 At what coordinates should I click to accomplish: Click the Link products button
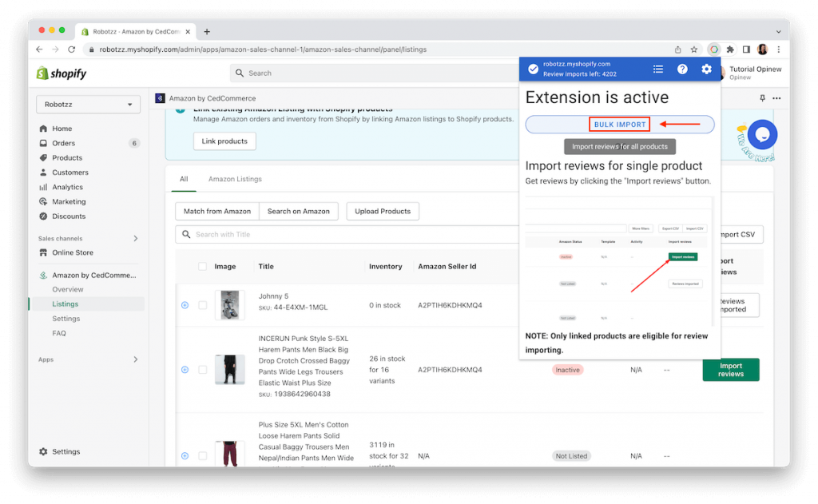point(224,141)
